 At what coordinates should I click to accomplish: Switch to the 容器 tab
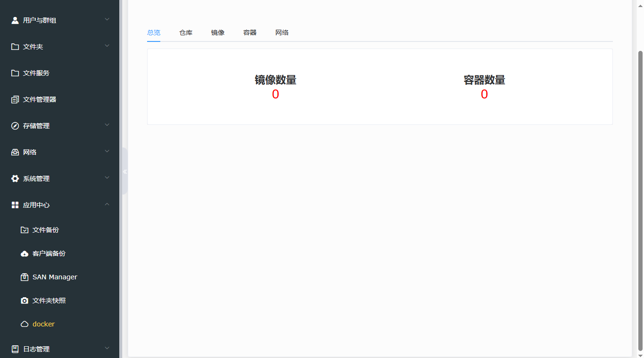(x=249, y=33)
